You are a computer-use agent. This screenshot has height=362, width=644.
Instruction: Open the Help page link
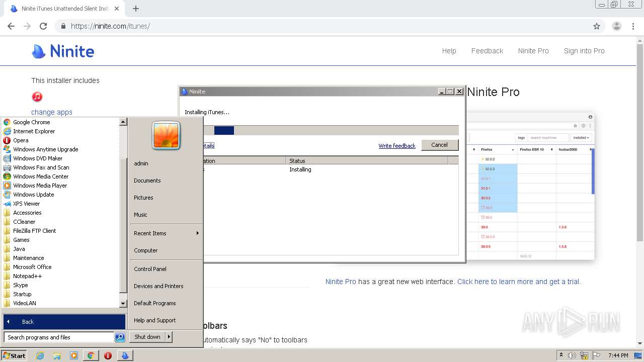pyautogui.click(x=449, y=51)
